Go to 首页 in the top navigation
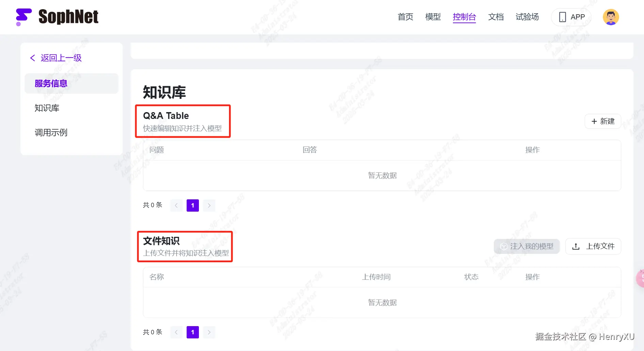644x351 pixels. pyautogui.click(x=405, y=17)
